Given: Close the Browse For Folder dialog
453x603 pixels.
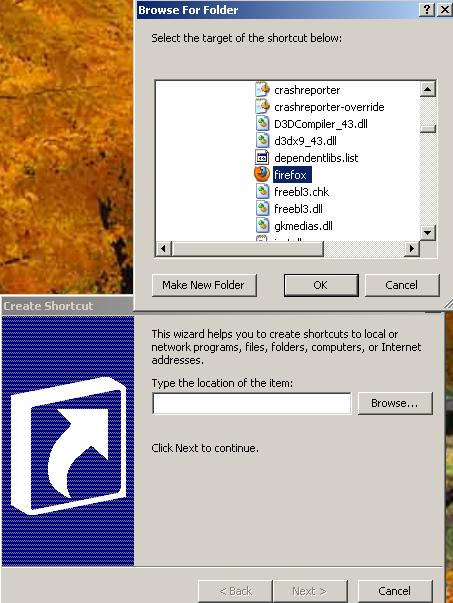Looking at the screenshot, I should [x=445, y=9].
